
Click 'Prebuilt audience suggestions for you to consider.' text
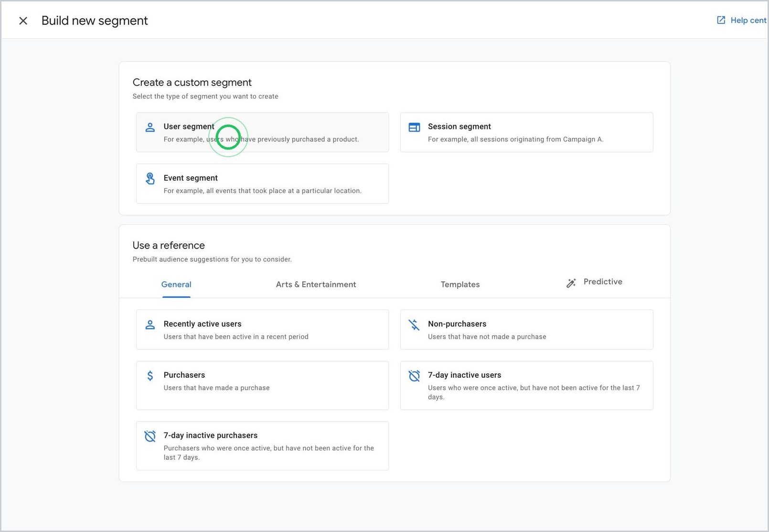[x=212, y=259]
